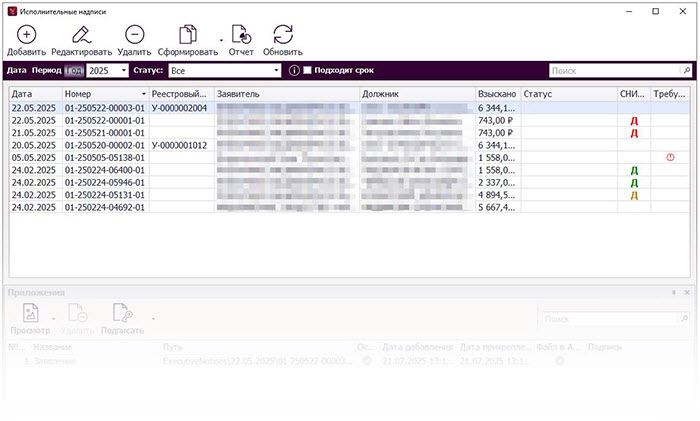The image size is (700, 421).
Task: Click the Добавить (add) plus icon
Action: pyautogui.click(x=26, y=36)
